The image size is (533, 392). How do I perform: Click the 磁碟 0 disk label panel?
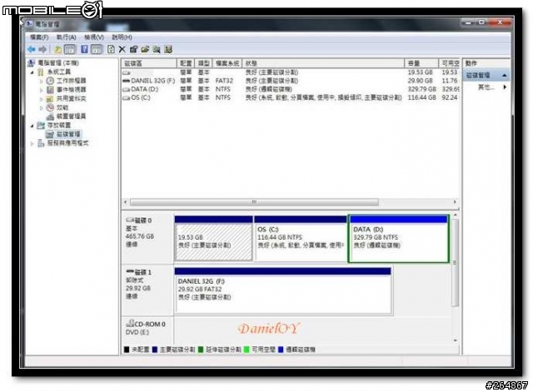(x=147, y=238)
